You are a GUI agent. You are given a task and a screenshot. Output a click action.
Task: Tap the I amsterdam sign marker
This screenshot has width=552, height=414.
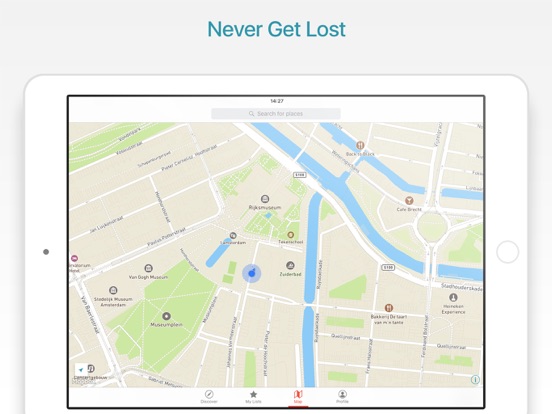[x=233, y=236]
